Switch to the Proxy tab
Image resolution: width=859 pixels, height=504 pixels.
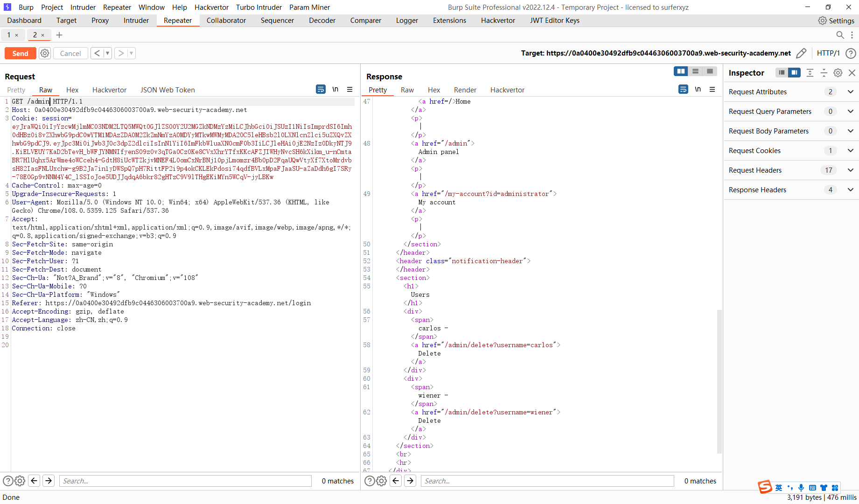click(x=100, y=21)
